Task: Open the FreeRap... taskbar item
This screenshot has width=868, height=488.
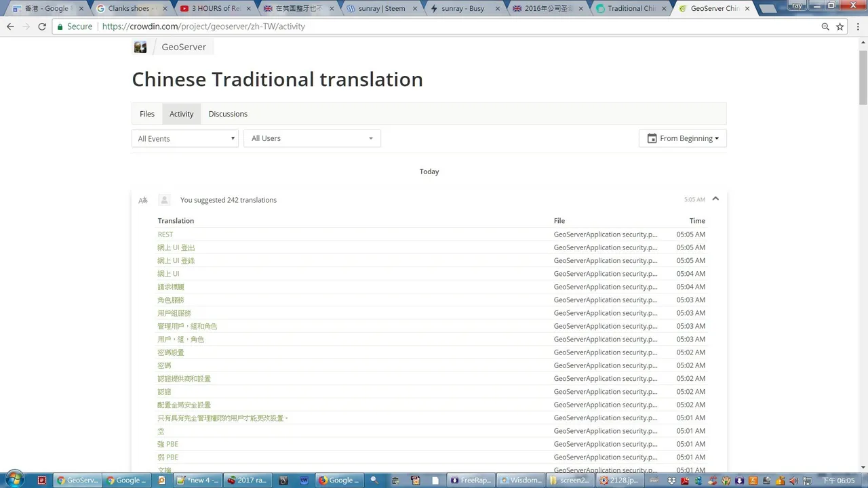Action: [471, 480]
